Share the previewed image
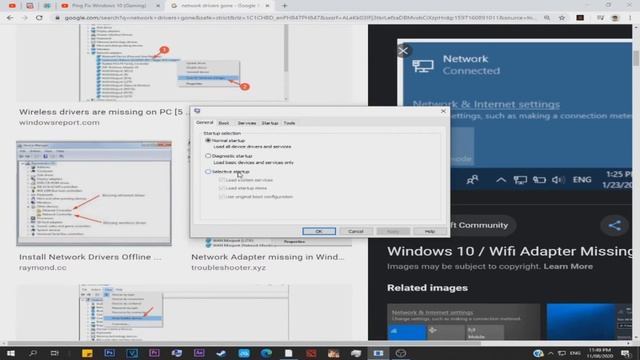Screen dimensions: 640x360 615,225
